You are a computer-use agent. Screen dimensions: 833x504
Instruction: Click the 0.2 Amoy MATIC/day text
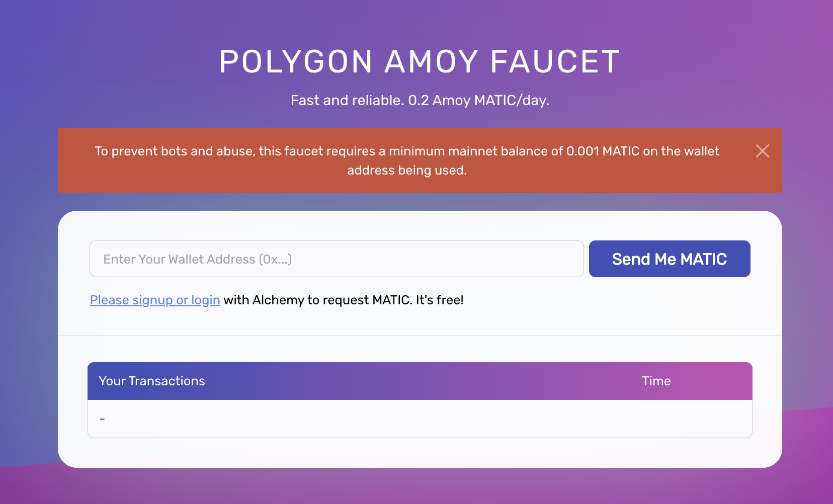(x=478, y=100)
